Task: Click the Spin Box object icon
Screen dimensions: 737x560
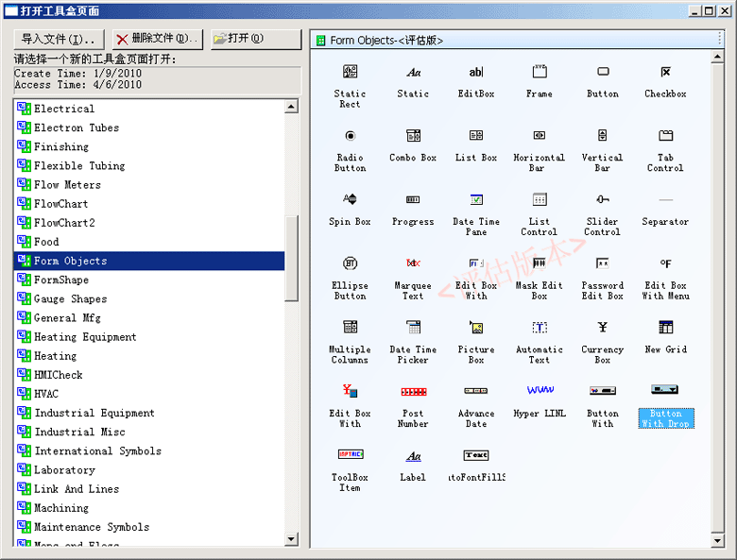Action: pos(350,200)
